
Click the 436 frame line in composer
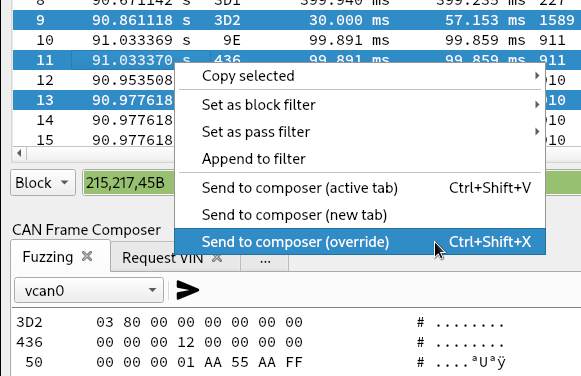(x=260, y=342)
